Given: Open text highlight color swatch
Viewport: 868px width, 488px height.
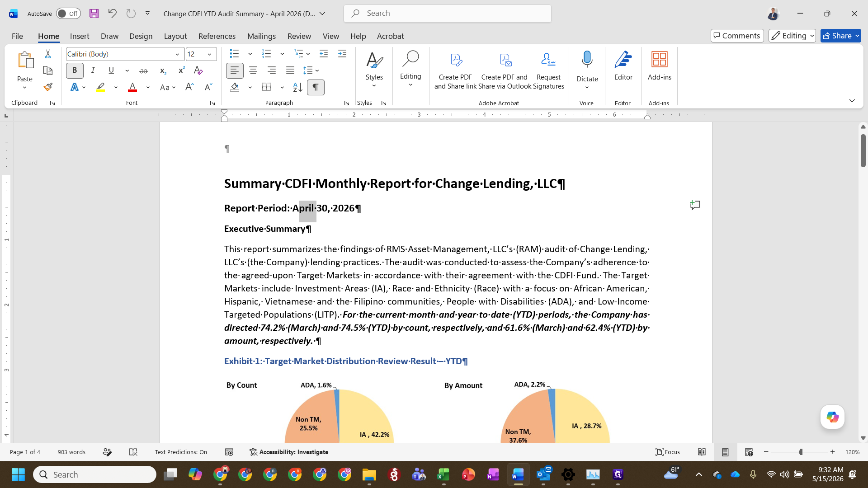Looking at the screenshot, I should [100, 87].
